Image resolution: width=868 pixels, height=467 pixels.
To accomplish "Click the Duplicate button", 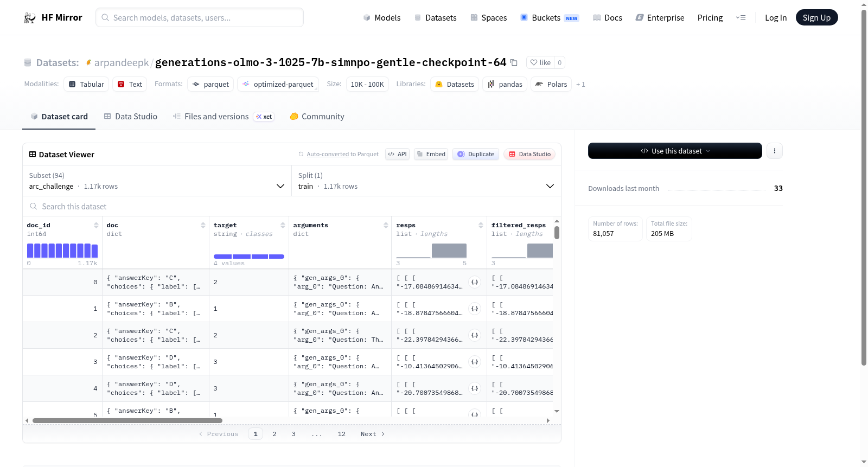I will [476, 154].
